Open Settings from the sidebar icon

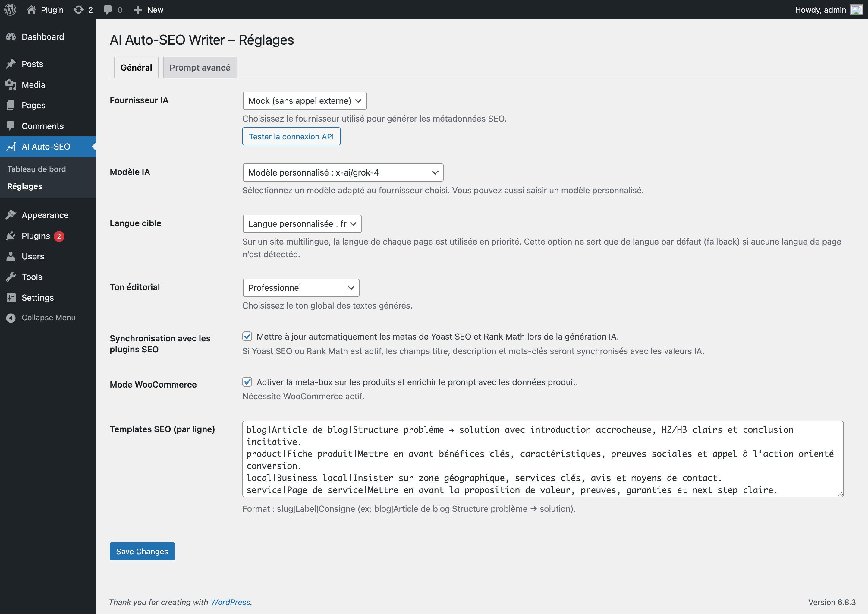coord(11,297)
